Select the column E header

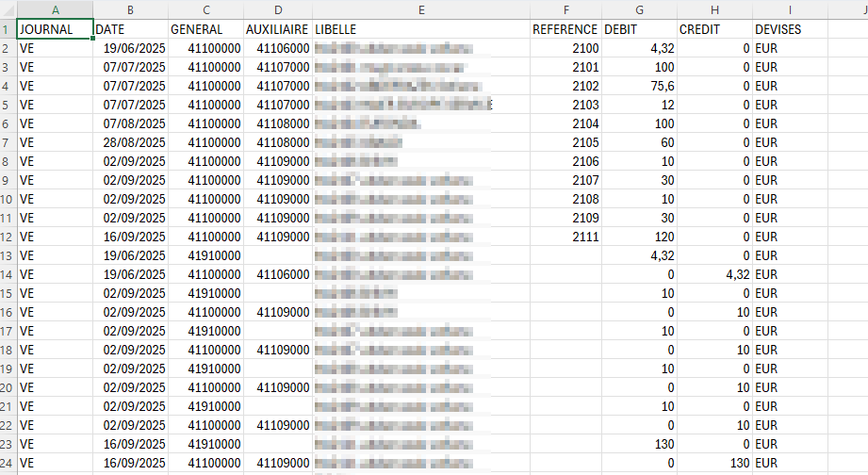click(420, 9)
